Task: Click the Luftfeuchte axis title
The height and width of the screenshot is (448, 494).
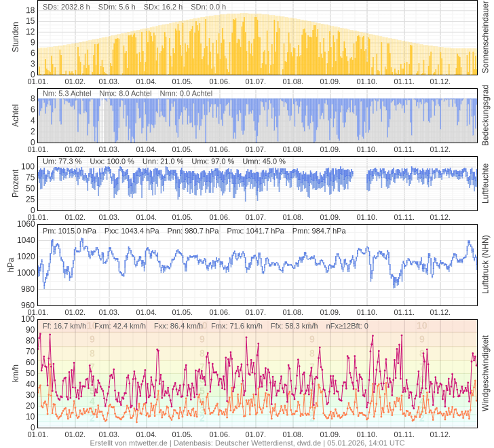Action: click(485, 183)
